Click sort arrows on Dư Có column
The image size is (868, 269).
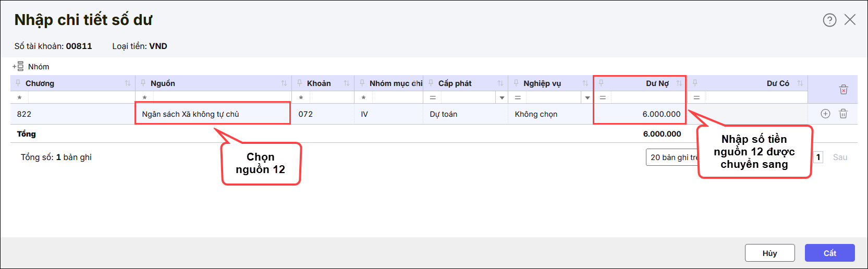[x=800, y=83]
